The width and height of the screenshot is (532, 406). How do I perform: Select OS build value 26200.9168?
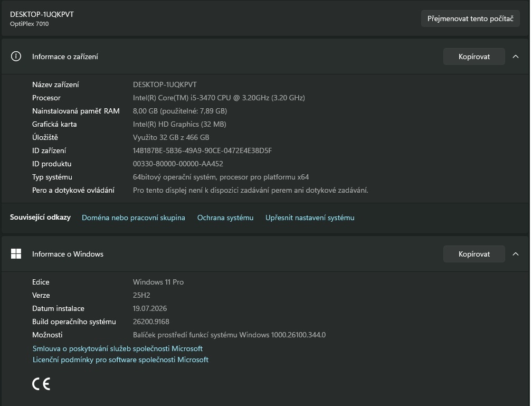pos(151,322)
